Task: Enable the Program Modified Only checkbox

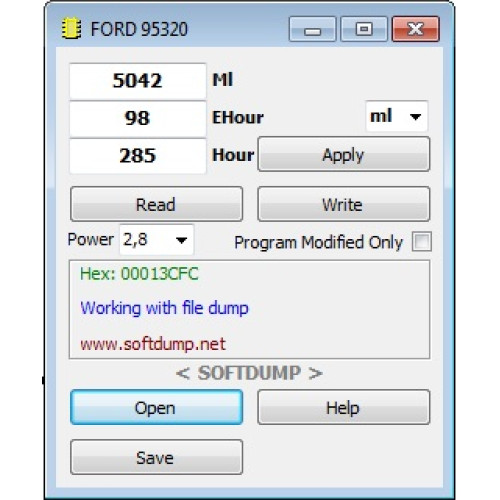Action: [x=422, y=242]
